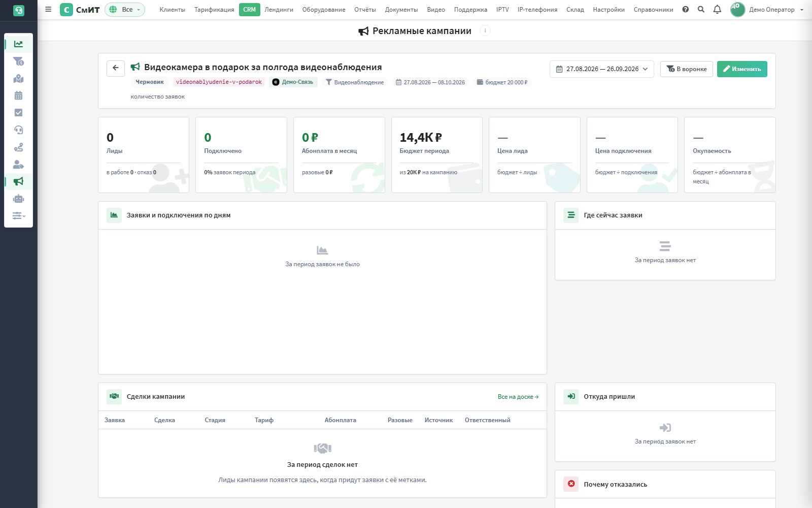
Task: Open the date range 27.08.2026 — 26.09.2026 picker
Action: tap(601, 69)
